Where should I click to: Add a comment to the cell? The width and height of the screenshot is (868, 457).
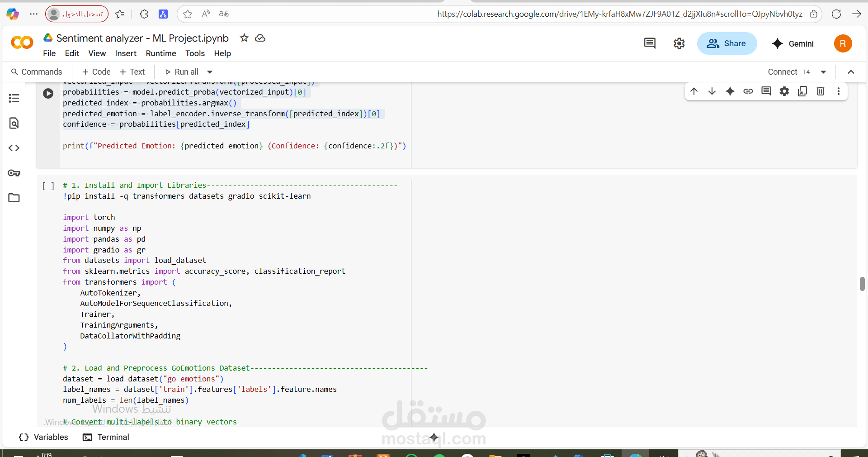(766, 91)
